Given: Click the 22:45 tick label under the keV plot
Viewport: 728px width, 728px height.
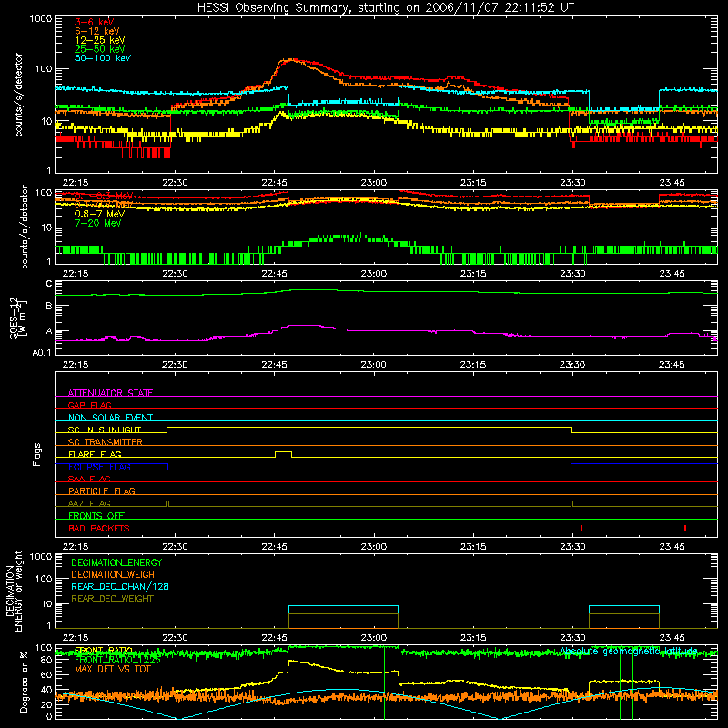Looking at the screenshot, I should [x=275, y=183].
